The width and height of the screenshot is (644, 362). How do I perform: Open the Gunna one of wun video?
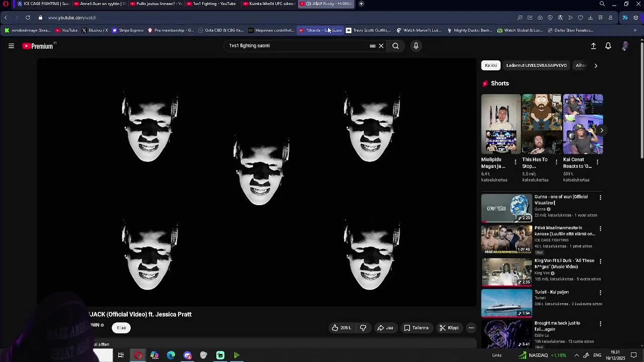(x=507, y=208)
